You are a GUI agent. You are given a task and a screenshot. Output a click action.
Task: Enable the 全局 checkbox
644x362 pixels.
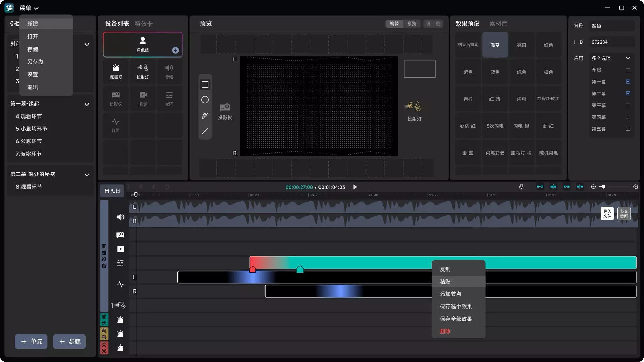click(x=628, y=70)
